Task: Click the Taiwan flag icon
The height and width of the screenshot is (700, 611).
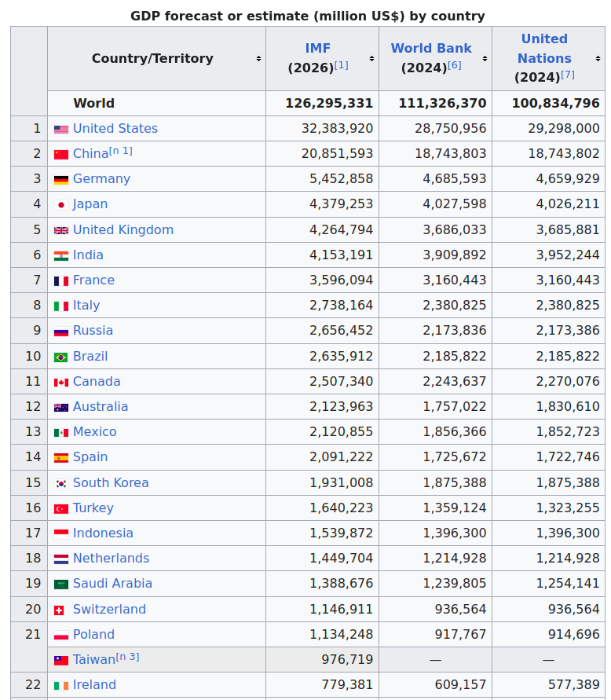Action: 61,660
